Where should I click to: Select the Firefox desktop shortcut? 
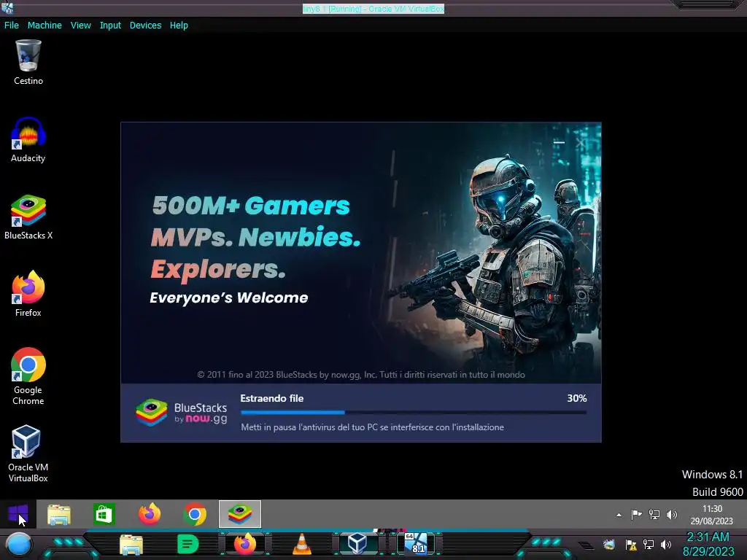coord(28,294)
